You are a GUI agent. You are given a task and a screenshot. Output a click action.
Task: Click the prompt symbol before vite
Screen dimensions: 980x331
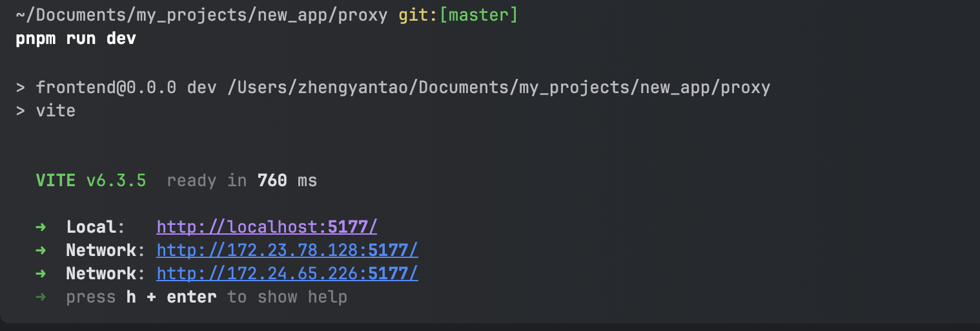pyautogui.click(x=21, y=111)
